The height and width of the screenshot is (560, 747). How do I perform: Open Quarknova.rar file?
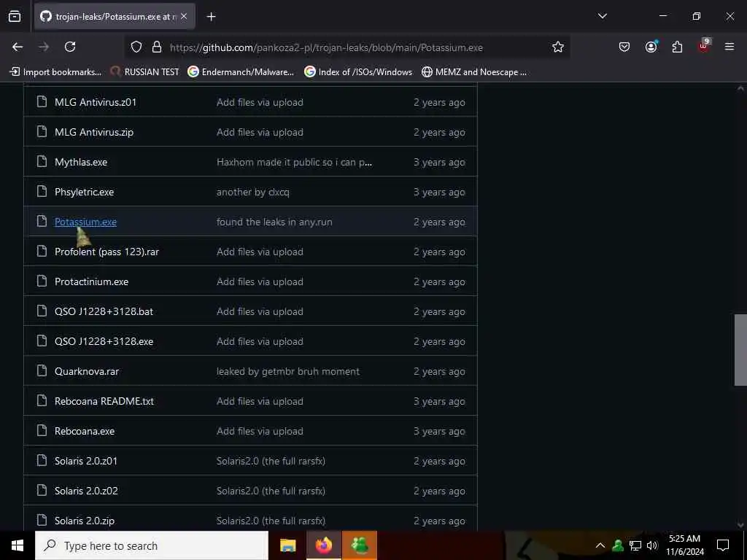[x=87, y=372]
